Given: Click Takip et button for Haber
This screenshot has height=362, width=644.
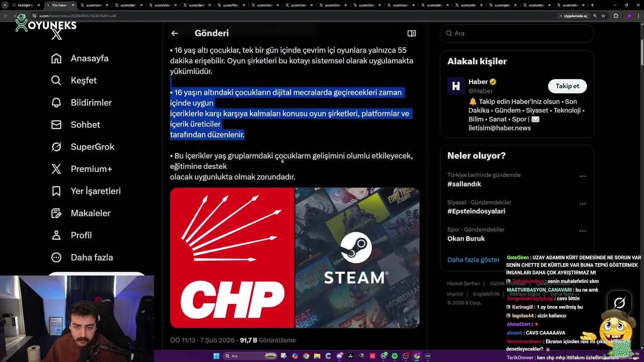Looking at the screenshot, I should click(567, 86).
